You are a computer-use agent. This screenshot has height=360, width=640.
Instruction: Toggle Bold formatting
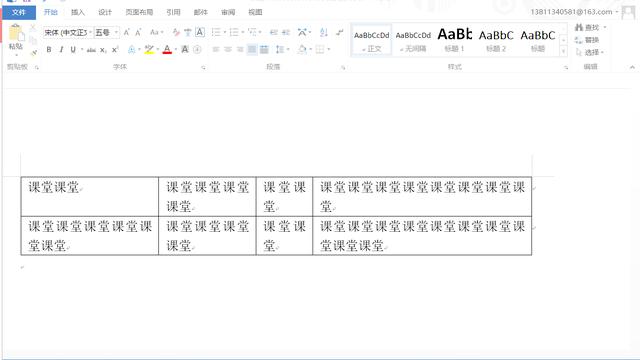[x=49, y=50]
